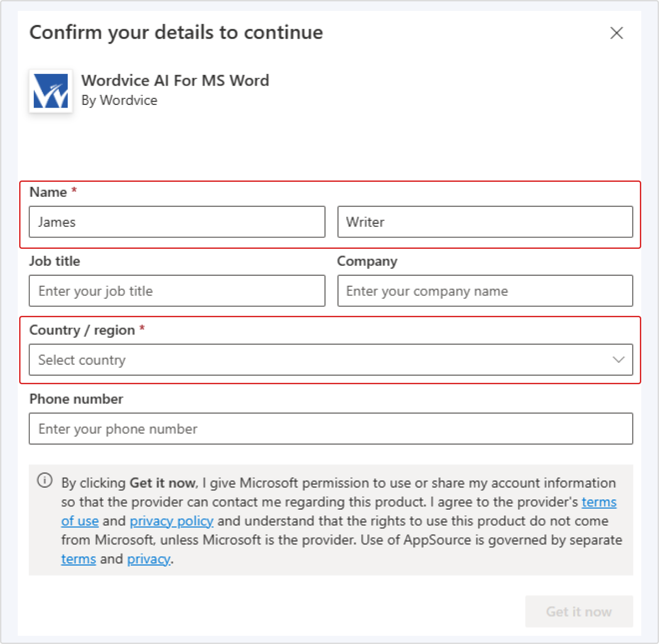Open the provider's privacy policy link
Viewport: 659px width, 644px height.
171,521
